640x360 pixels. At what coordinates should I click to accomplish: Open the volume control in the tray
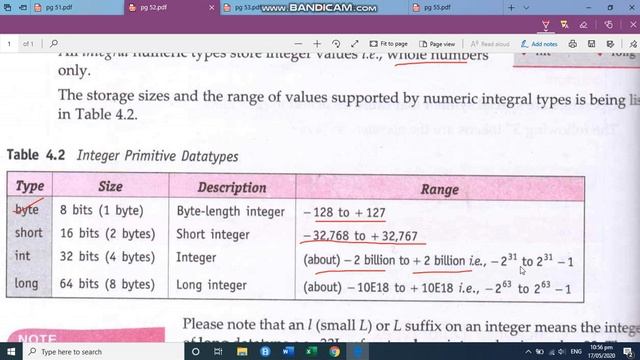click(x=562, y=351)
